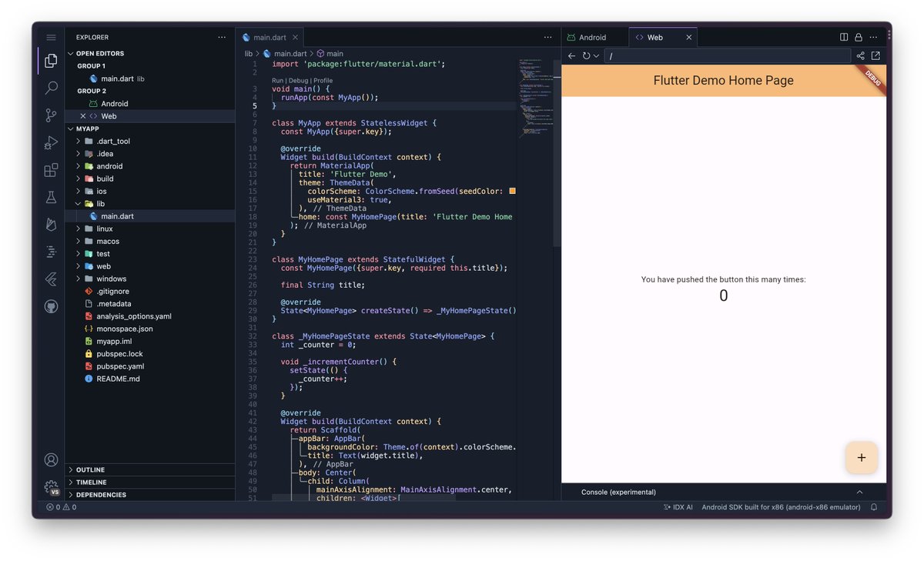This screenshot has height=561, width=924.
Task: Select main.dart in Open Editors Group 1
Action: coord(118,78)
